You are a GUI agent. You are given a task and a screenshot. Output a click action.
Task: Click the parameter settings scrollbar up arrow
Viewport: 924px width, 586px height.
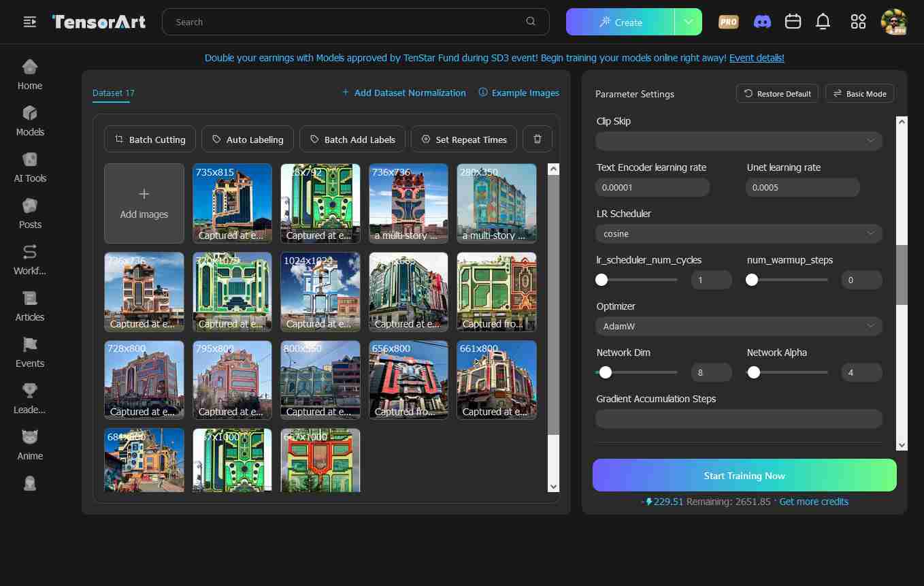tap(902, 123)
